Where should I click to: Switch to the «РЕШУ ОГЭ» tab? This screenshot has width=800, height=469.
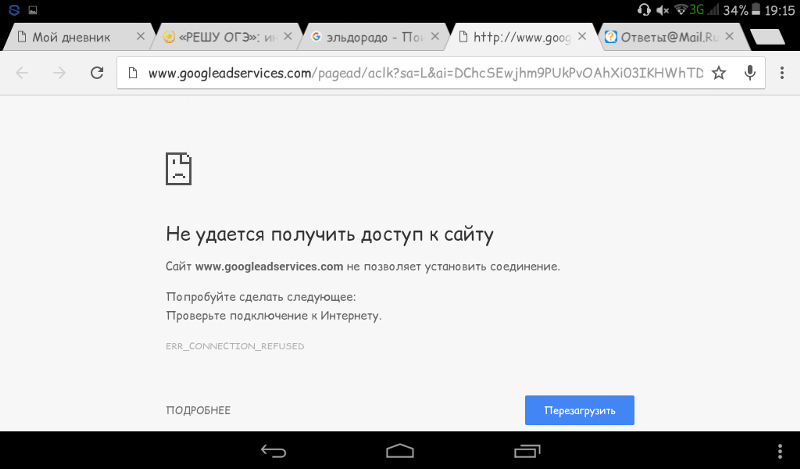coord(225,37)
